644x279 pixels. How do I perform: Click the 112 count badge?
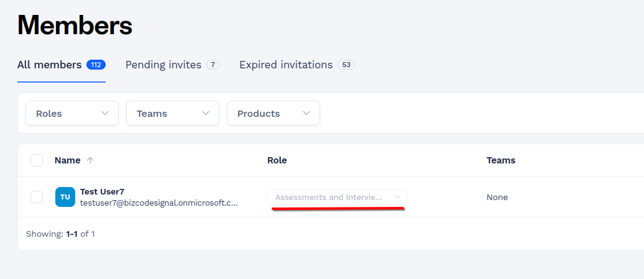96,65
